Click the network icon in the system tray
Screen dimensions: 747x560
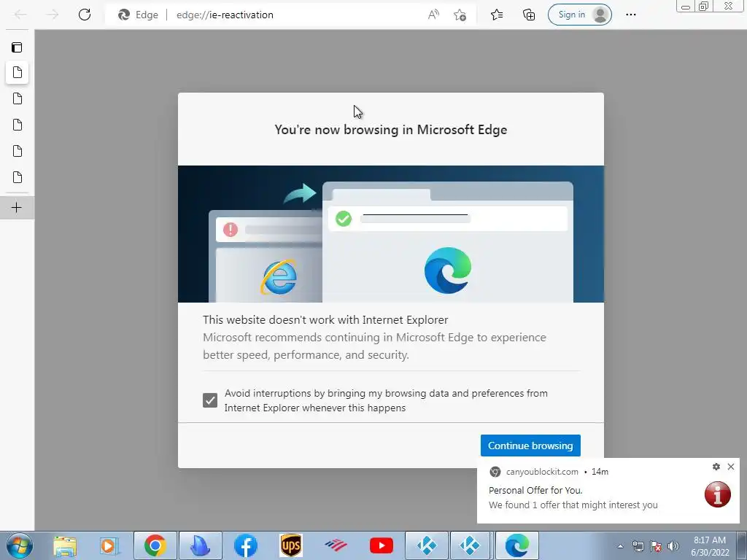coord(638,547)
